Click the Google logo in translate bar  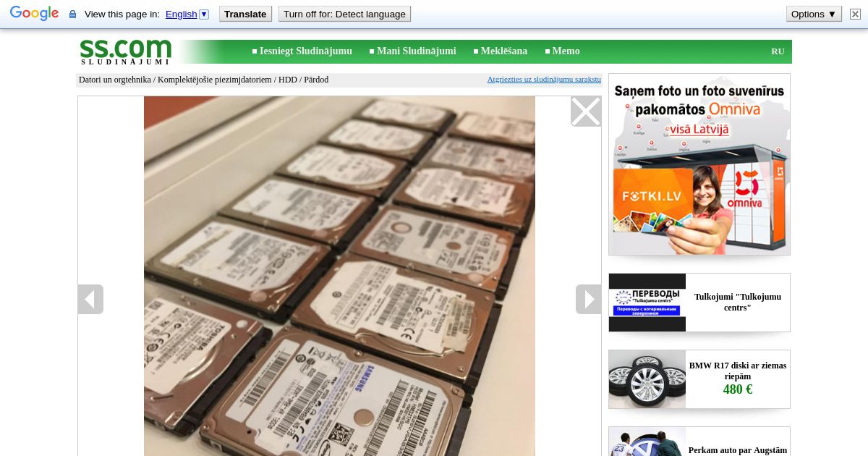(34, 14)
